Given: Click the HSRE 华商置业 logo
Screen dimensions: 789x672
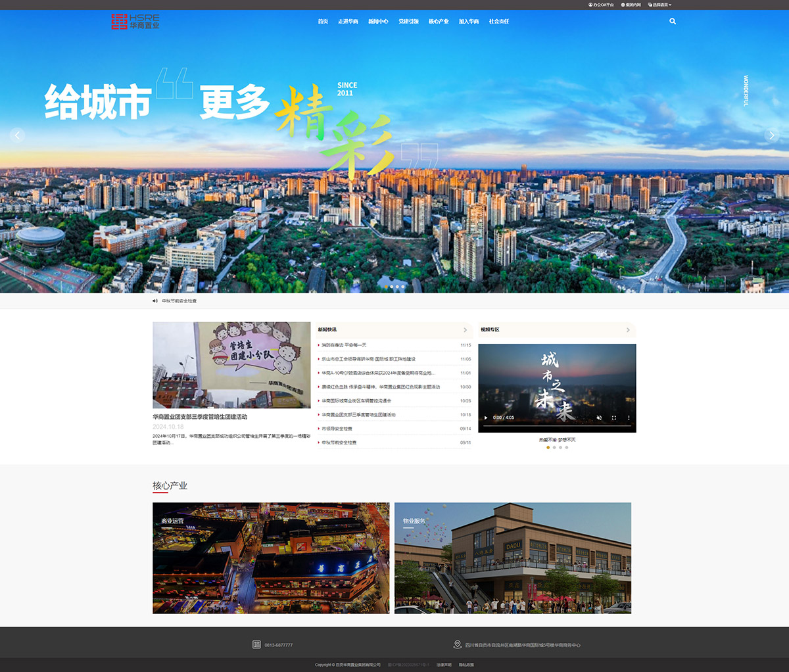Looking at the screenshot, I should point(135,22).
